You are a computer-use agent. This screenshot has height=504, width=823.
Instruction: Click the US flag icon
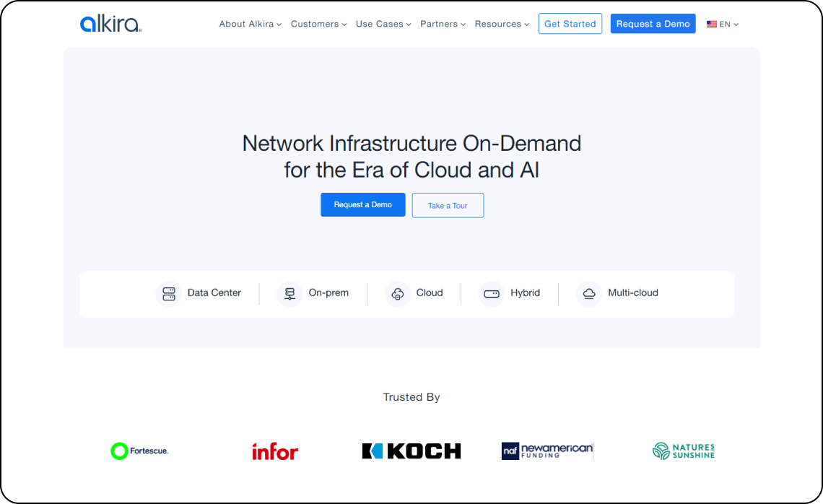(x=711, y=24)
